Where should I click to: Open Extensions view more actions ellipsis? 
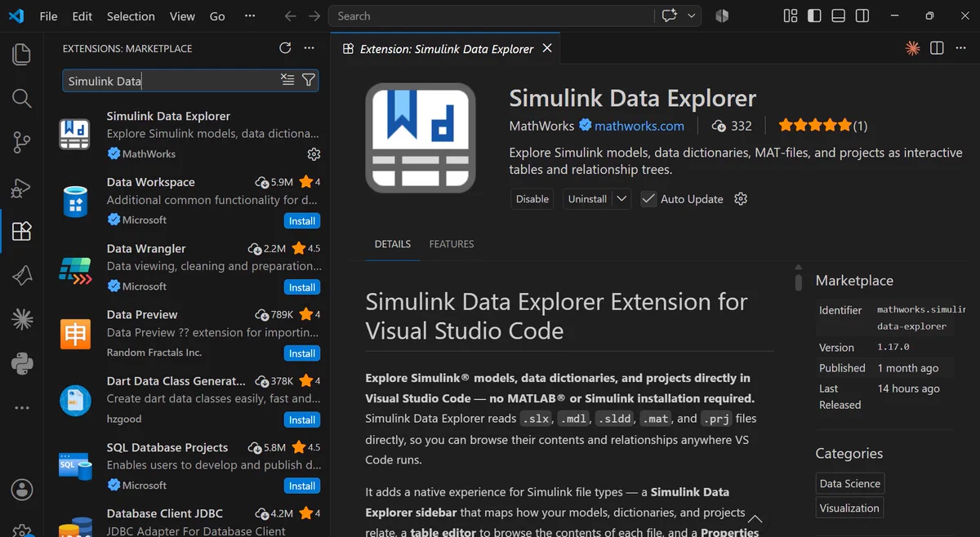pyautogui.click(x=309, y=48)
